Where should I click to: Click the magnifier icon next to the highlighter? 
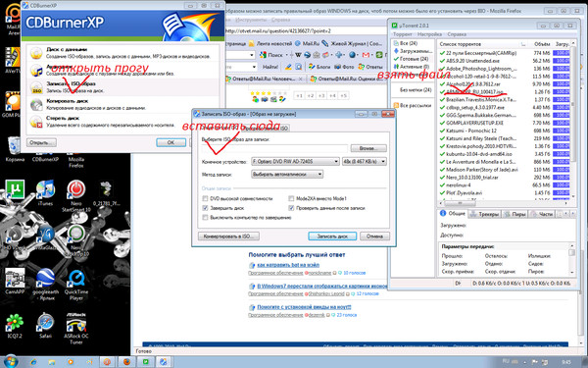[299, 67]
